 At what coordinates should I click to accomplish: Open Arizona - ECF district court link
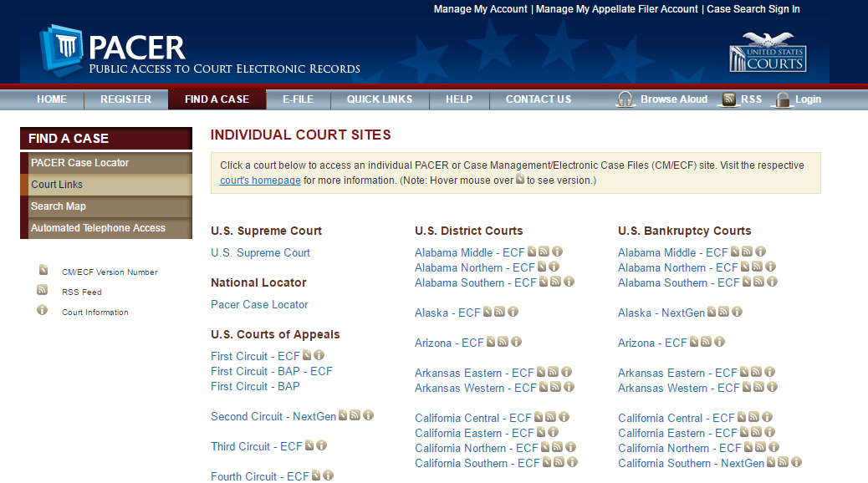(x=449, y=343)
